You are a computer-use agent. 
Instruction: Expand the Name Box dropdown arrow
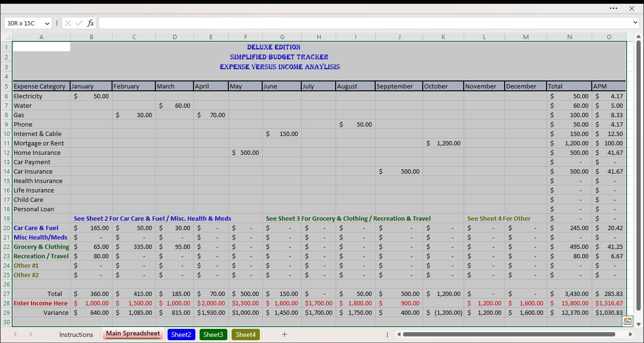[x=47, y=23]
